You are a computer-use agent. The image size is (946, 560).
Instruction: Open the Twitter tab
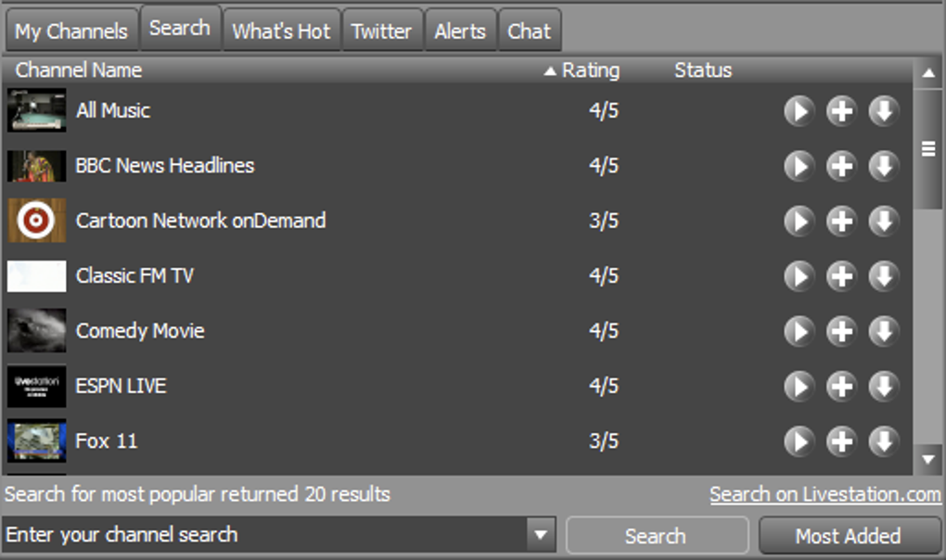coord(382,31)
